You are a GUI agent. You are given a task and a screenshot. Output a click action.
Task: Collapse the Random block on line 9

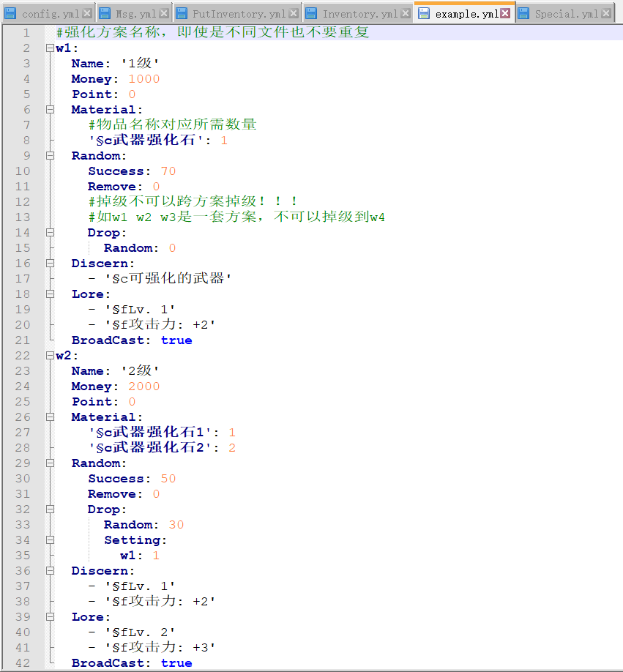(50, 156)
